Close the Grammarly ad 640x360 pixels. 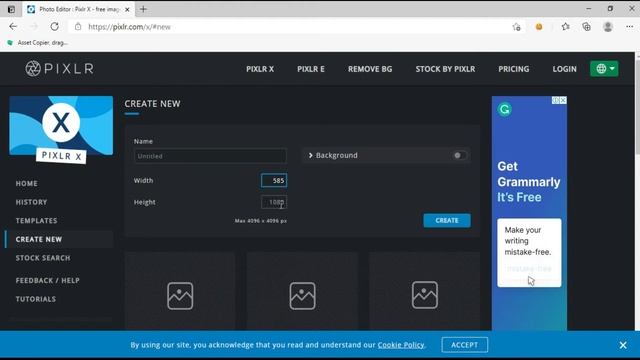click(x=563, y=100)
